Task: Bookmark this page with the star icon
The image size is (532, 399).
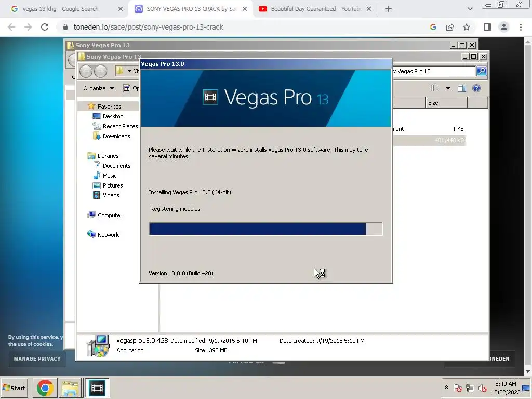Action: (467, 27)
